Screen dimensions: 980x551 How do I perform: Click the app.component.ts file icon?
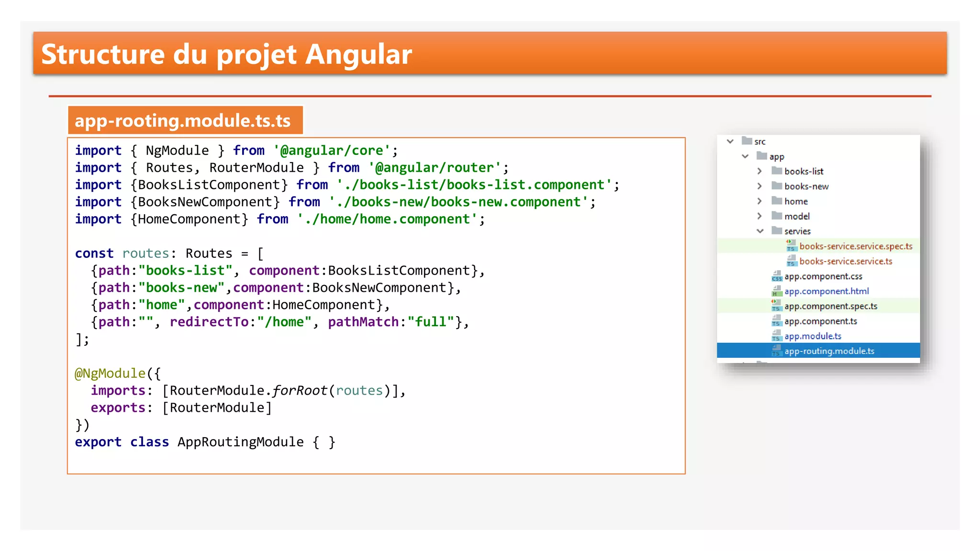point(776,320)
